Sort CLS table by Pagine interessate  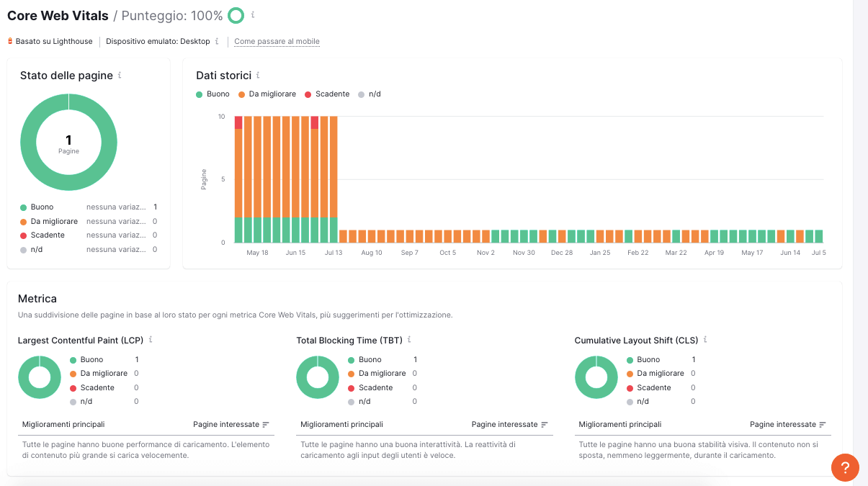(787, 425)
